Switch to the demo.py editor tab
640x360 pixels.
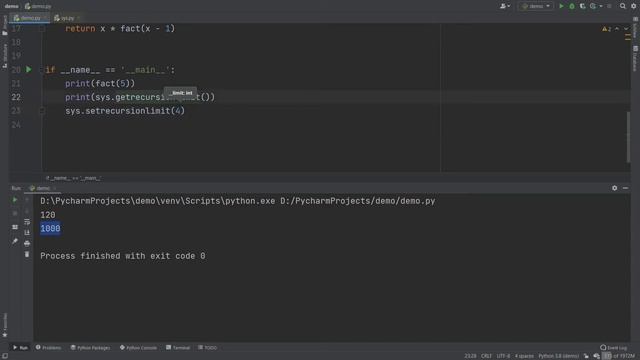[28, 18]
